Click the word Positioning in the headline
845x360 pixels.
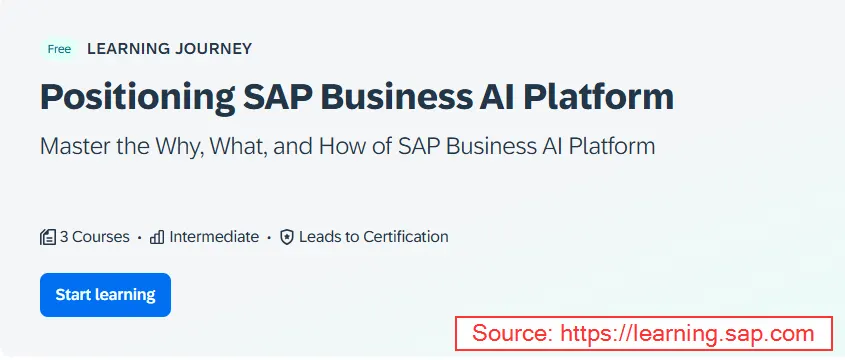137,98
